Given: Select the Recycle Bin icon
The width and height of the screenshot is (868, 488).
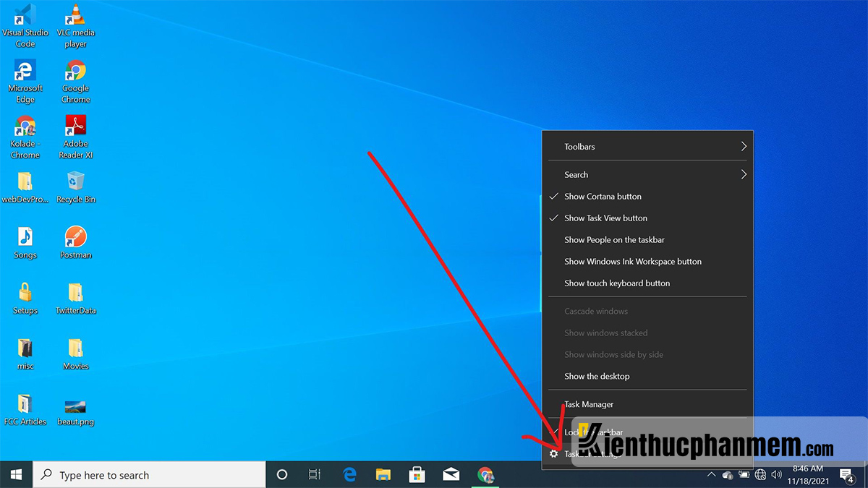Looking at the screenshot, I should point(75,187).
